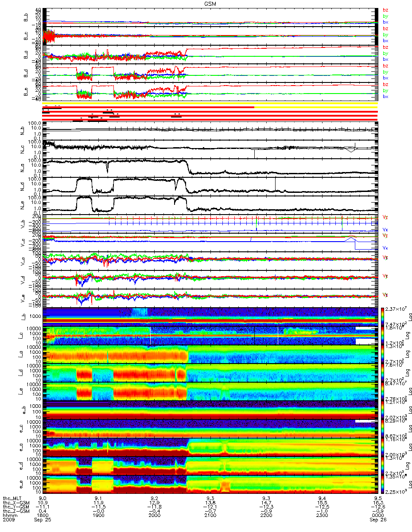The width and height of the screenshot is (412, 532).
Task: Click inside the B_d magnetic field plot
Action: (x=210, y=72)
